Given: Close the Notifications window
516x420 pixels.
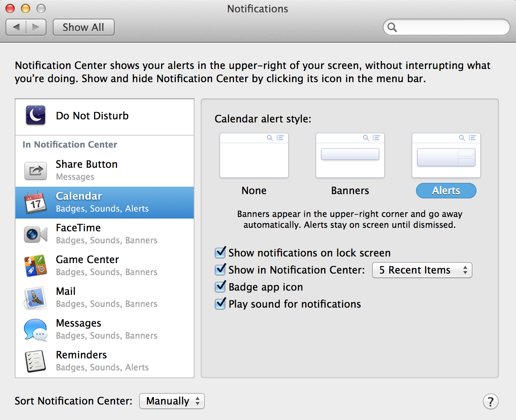Looking at the screenshot, I should (10, 9).
